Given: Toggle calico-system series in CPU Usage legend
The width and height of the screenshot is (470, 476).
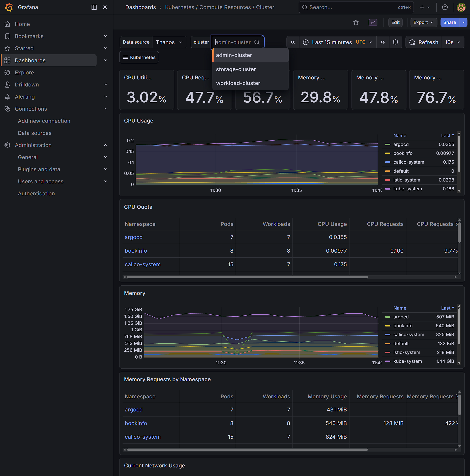Looking at the screenshot, I should 408,162.
